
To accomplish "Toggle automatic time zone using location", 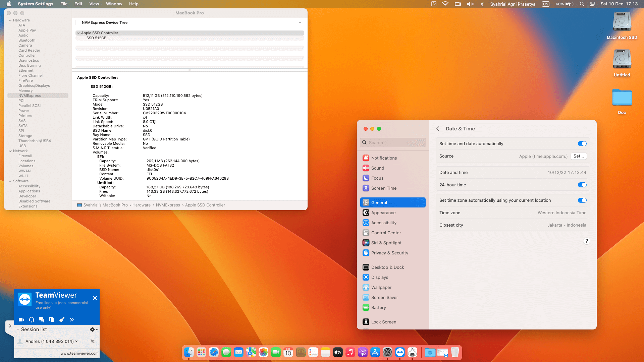I will pos(582,200).
